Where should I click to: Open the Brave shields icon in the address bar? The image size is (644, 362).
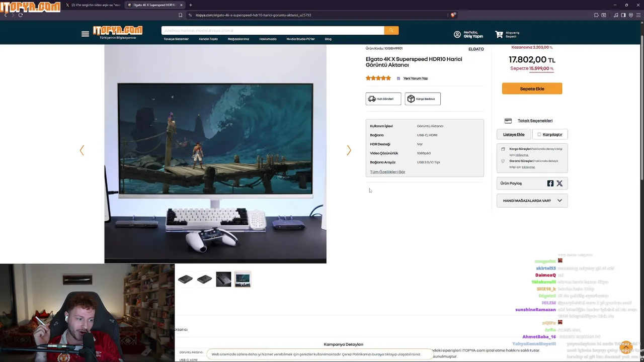click(x=453, y=15)
